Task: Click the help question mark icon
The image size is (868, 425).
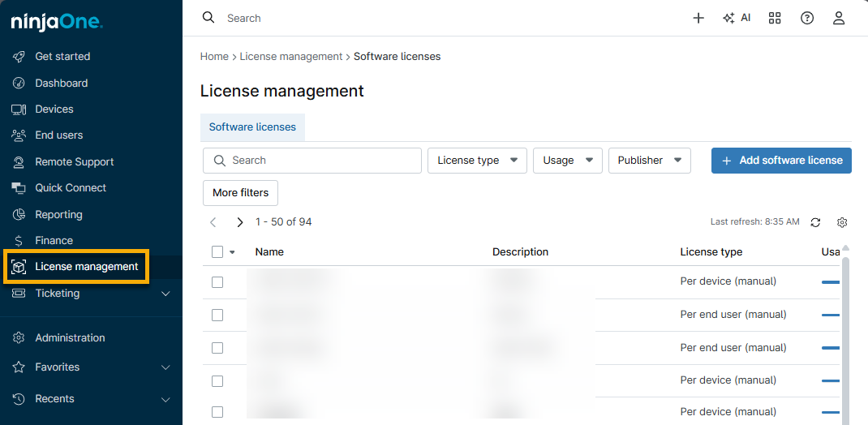Action: point(807,18)
